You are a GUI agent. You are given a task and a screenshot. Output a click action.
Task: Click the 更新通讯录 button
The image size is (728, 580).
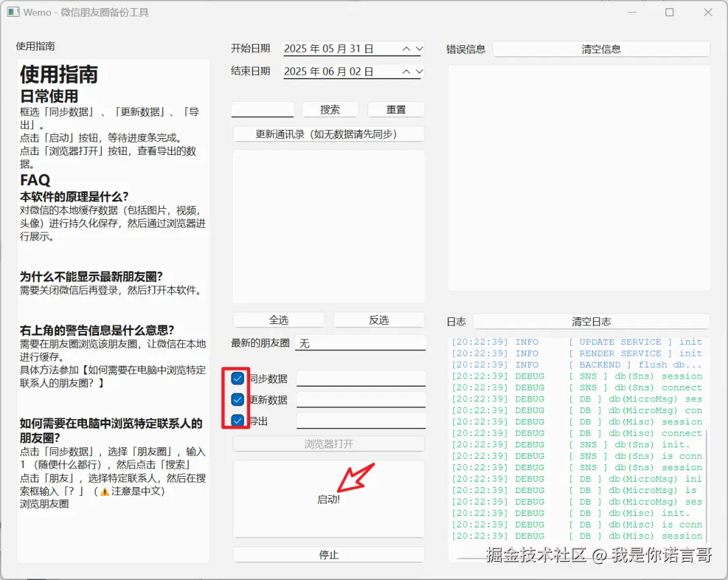point(329,134)
